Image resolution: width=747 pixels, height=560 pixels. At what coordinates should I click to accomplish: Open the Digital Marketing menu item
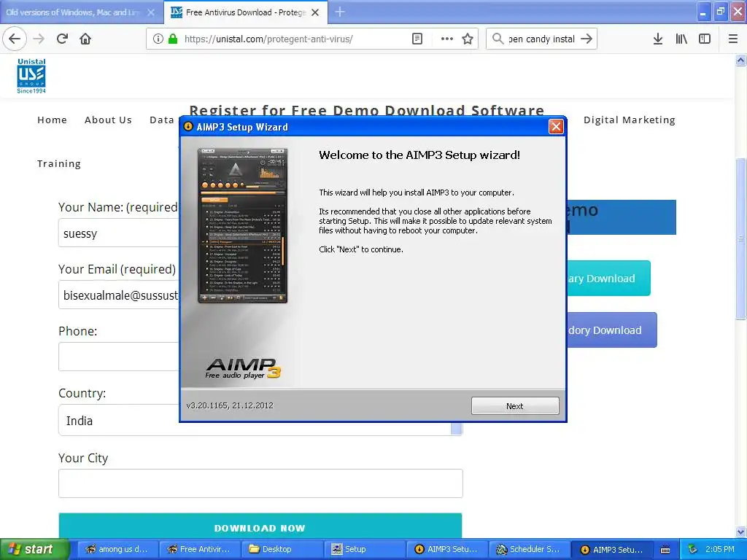tap(630, 120)
